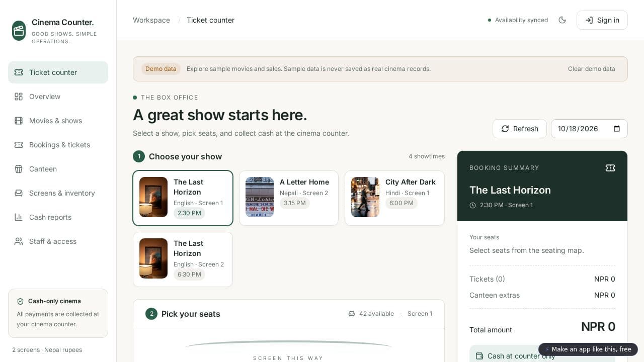Image resolution: width=644 pixels, height=362 pixels.
Task: Click the Demo data badge
Action: tap(161, 69)
